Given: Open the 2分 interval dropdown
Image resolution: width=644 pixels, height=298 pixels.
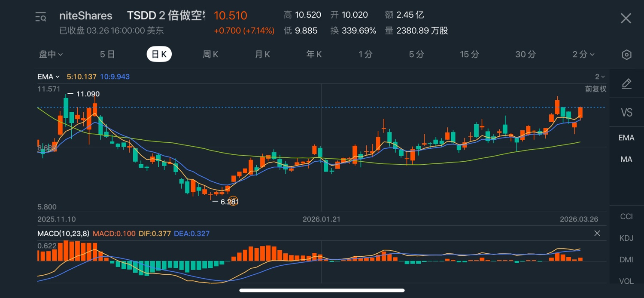Looking at the screenshot, I should tap(583, 55).
